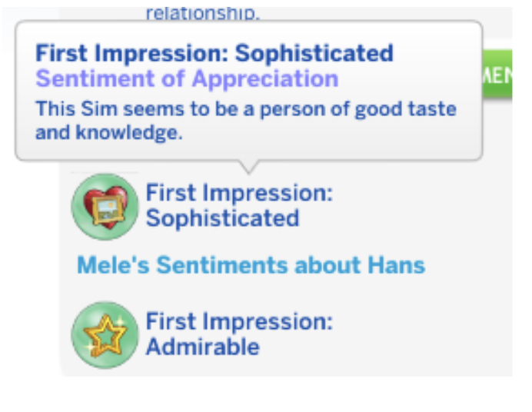Select the First Impression: Admirable label

239,334
